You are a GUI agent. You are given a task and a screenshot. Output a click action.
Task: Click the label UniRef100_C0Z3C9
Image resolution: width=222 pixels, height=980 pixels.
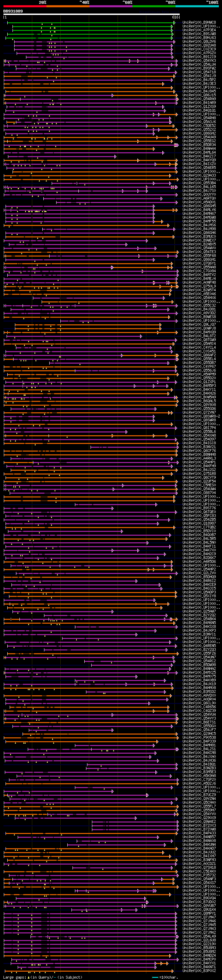[x=199, y=49]
